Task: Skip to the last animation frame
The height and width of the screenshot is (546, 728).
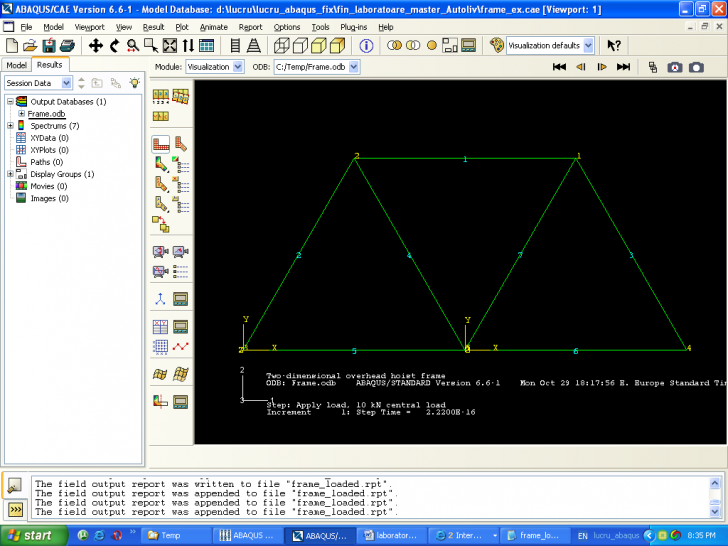Action: [623, 67]
